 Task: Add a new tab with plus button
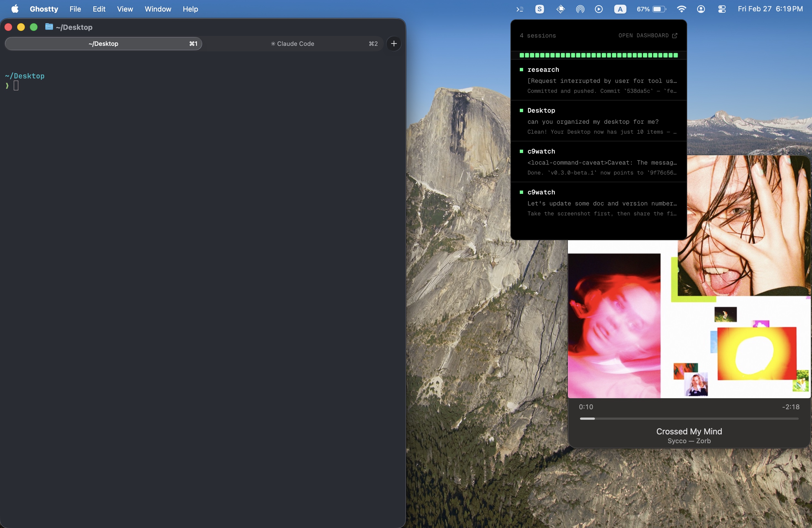click(x=394, y=44)
